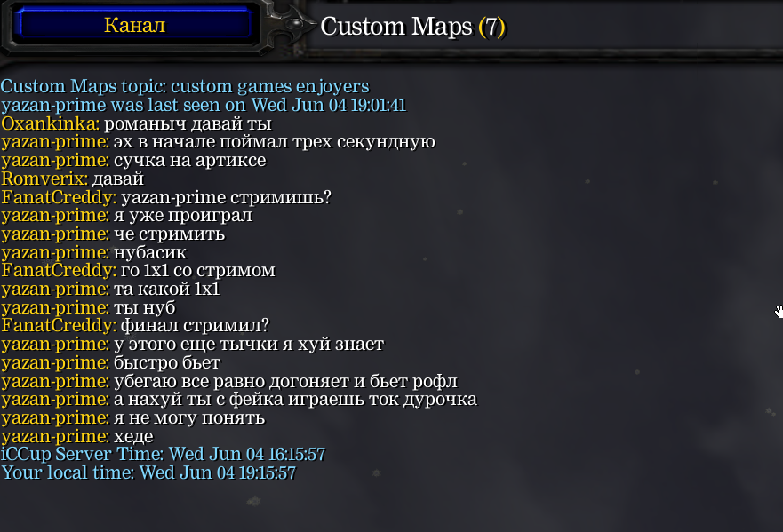The height and width of the screenshot is (532, 783).
Task: Click yazan-prime name next to ты нуб
Action: (55, 307)
